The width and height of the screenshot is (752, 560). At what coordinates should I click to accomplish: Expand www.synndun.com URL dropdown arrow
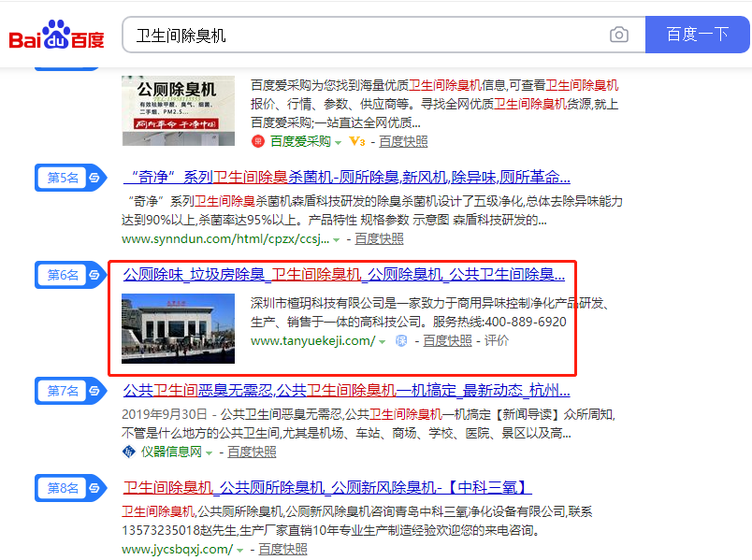coord(336,239)
